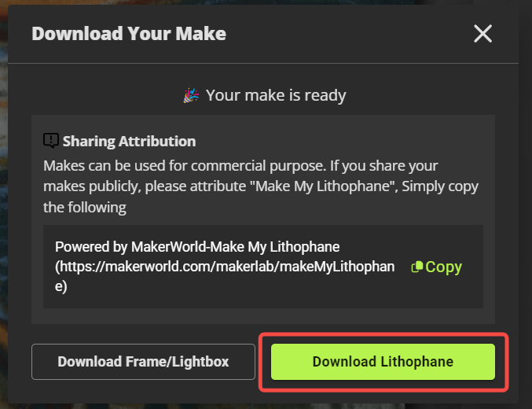Download the Frame/Lightbox file

(x=143, y=362)
